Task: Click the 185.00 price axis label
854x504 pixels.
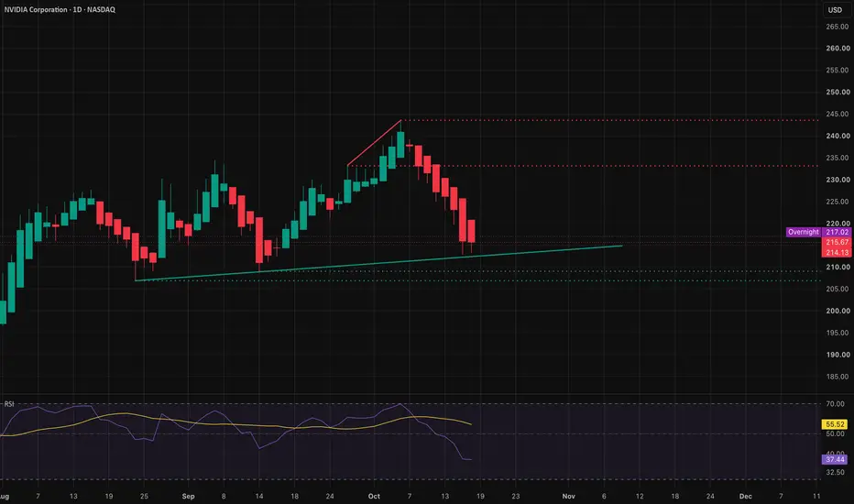Action: click(838, 377)
